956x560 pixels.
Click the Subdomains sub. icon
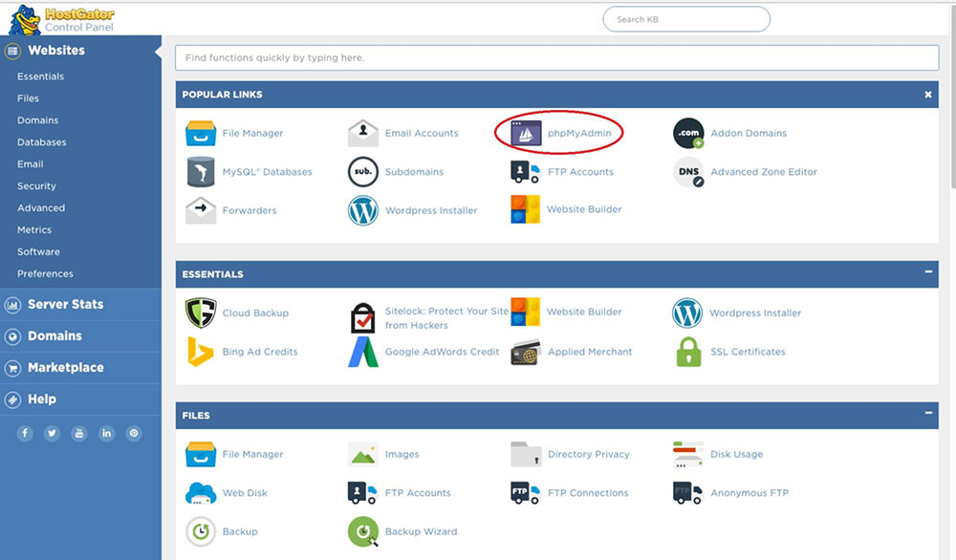(362, 172)
